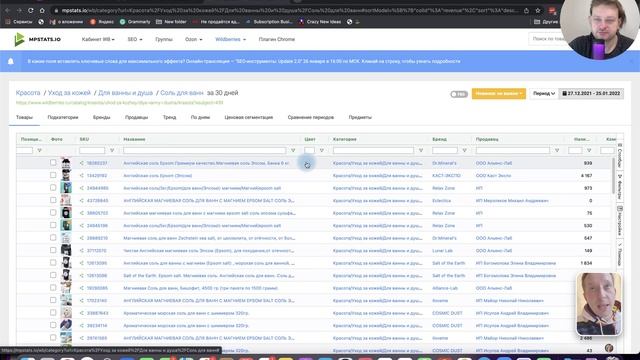Tick checkbox in row with 76 stock
This screenshot has height=360, width=640.
[53, 213]
